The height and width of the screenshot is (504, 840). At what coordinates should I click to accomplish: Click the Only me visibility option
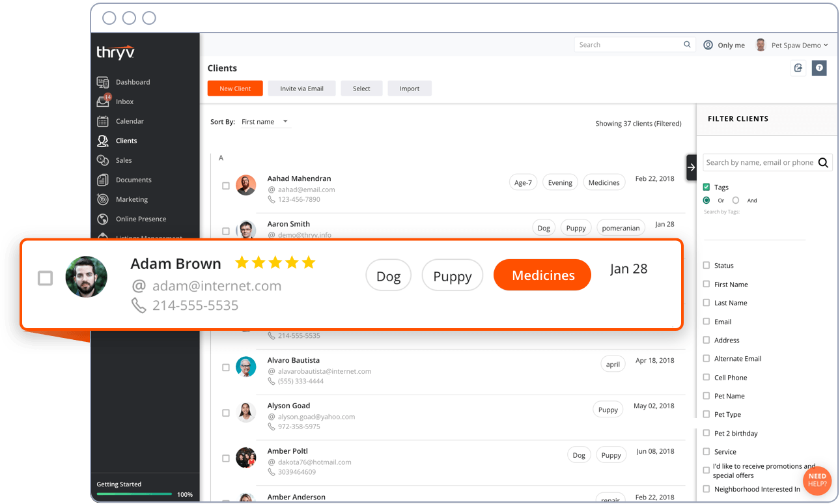[724, 45]
